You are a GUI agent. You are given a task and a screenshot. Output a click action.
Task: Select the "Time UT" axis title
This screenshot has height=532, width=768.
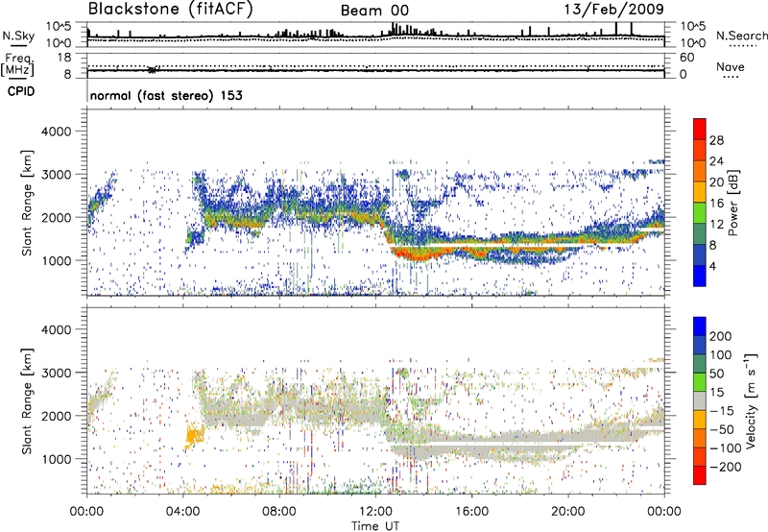375,526
